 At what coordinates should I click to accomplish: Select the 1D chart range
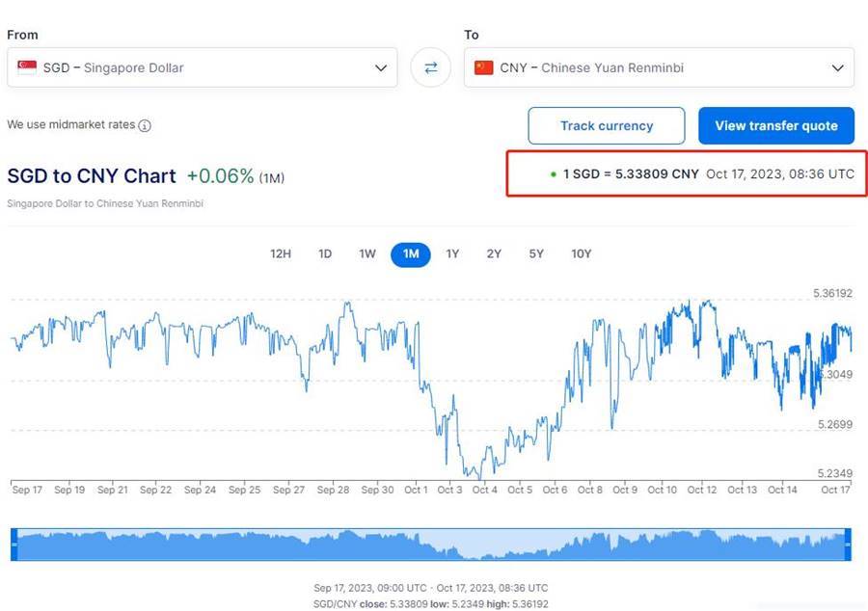325,254
